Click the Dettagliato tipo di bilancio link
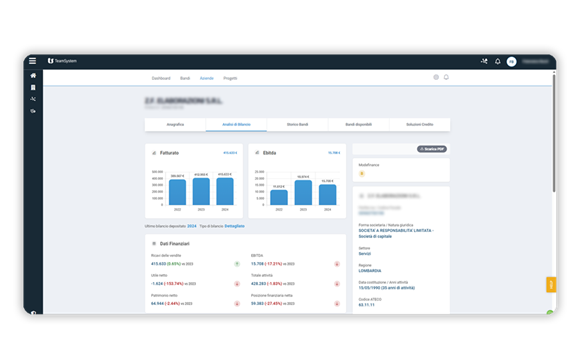Viewport: 576px width, 362px height. tap(234, 226)
